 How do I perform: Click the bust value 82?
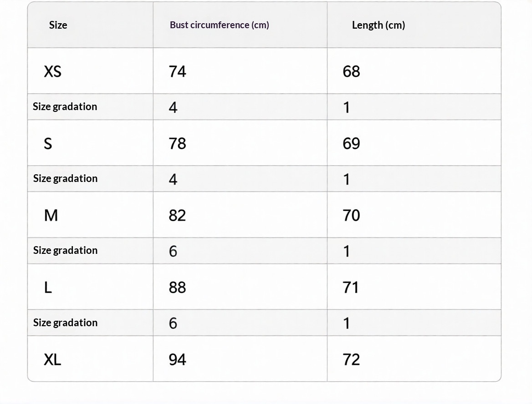tap(177, 215)
